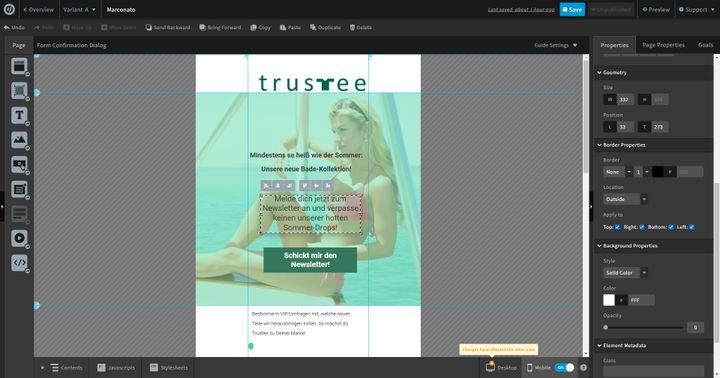This screenshot has height=378, width=720.
Task: Open the Support dropdown menu
Action: pos(697,9)
